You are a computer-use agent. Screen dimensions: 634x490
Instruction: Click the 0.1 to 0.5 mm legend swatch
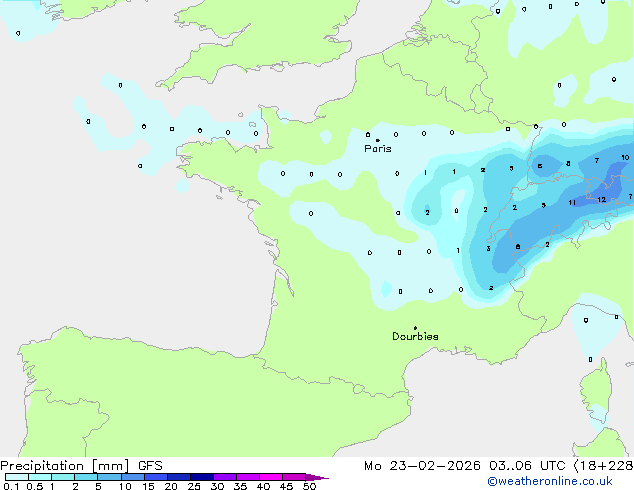pos(17,477)
